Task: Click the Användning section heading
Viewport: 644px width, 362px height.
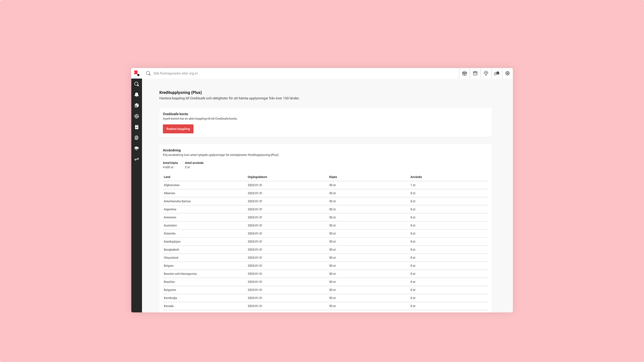Action: coord(172,150)
